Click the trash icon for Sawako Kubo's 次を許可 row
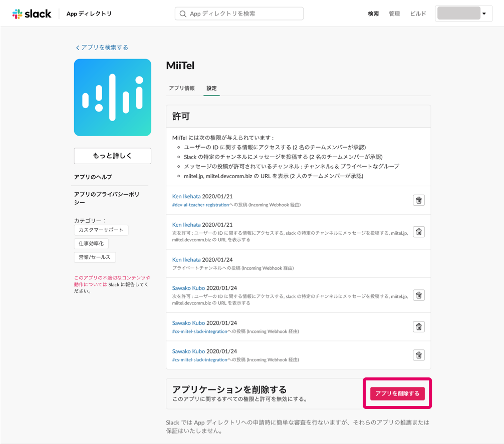The image size is (504, 444). (x=419, y=295)
